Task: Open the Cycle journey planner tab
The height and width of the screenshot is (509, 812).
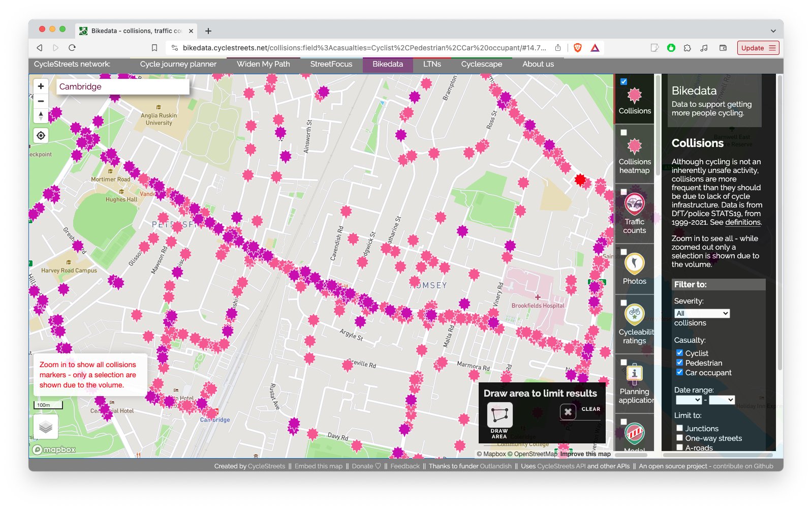Action: pyautogui.click(x=178, y=64)
